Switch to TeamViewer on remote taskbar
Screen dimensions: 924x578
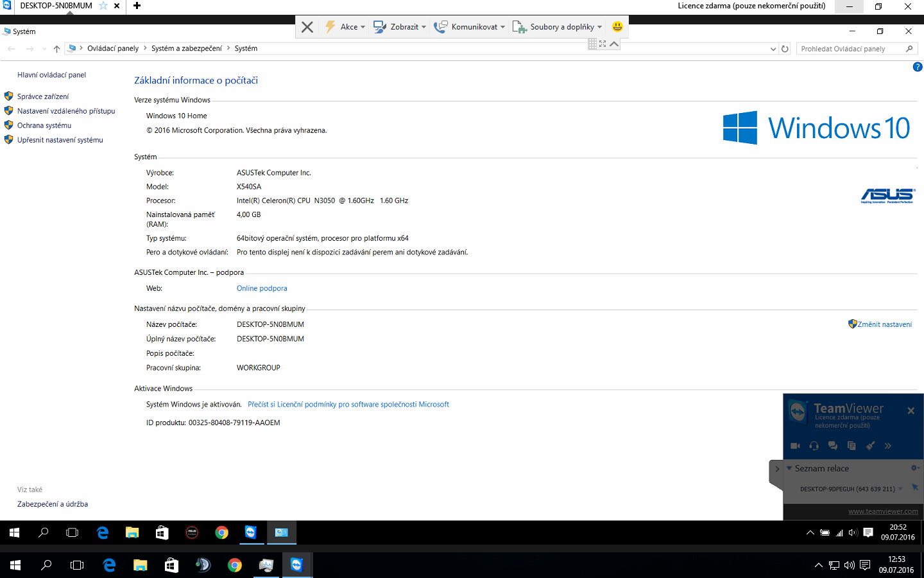pos(251,532)
